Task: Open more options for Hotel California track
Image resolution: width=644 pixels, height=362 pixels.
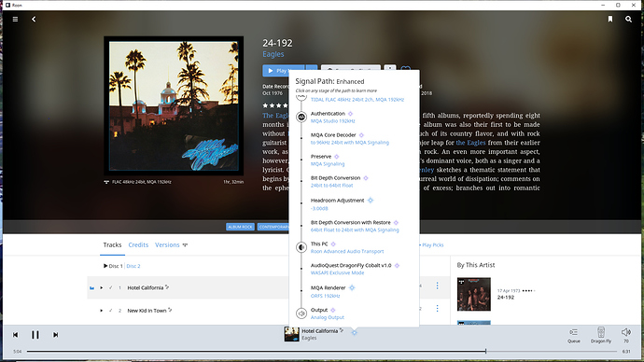Action: [437, 285]
